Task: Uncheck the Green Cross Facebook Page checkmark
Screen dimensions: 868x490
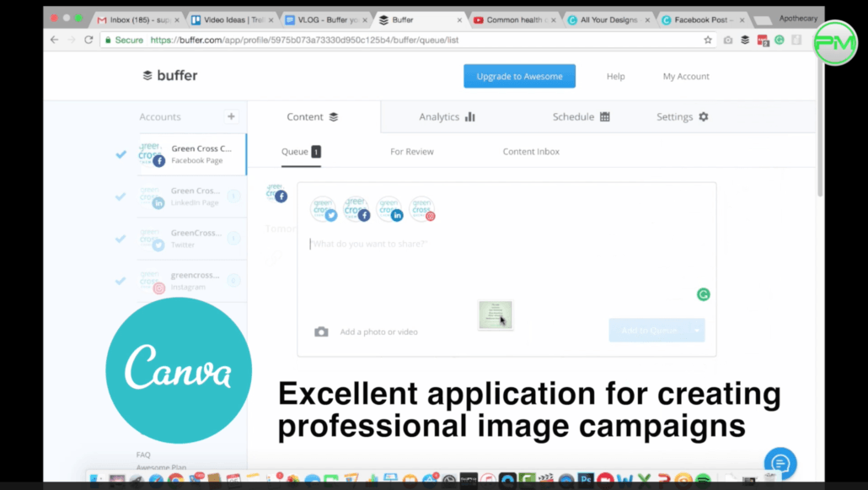Action: (x=121, y=154)
